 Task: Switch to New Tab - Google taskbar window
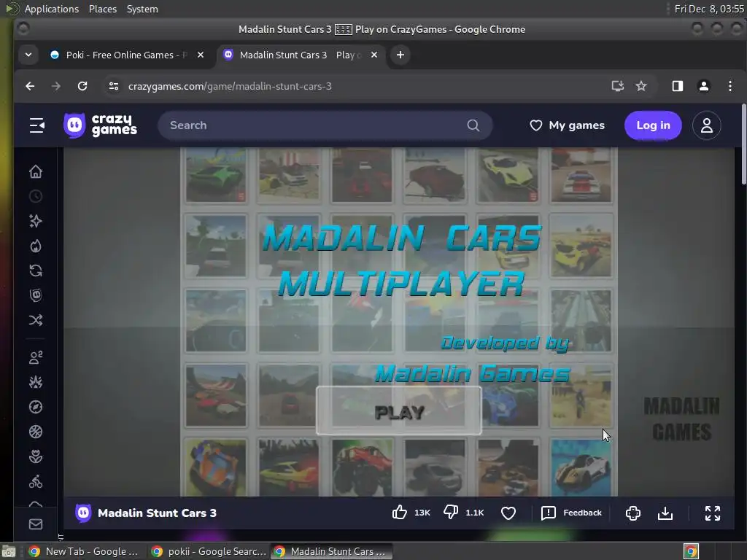pyautogui.click(x=84, y=551)
